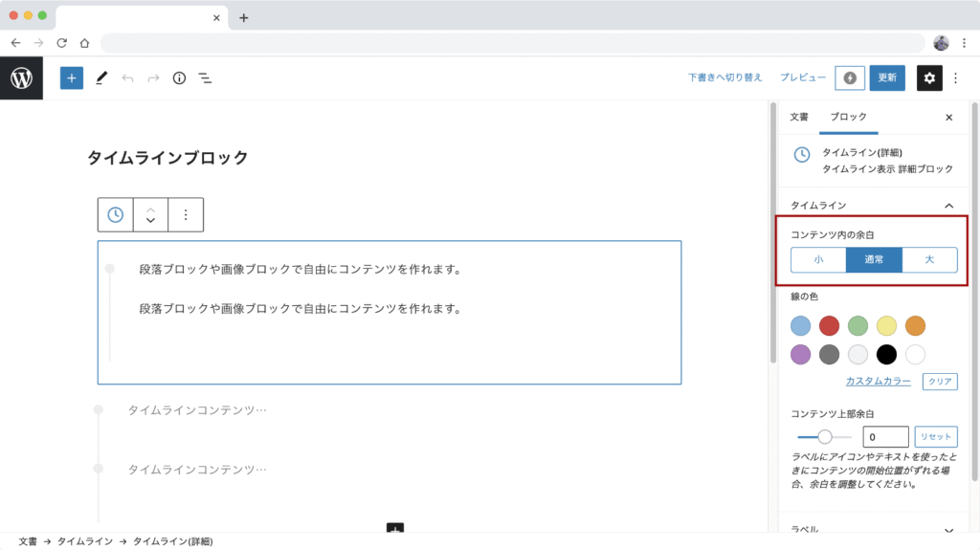Click the block move up/down arrows

click(x=150, y=215)
